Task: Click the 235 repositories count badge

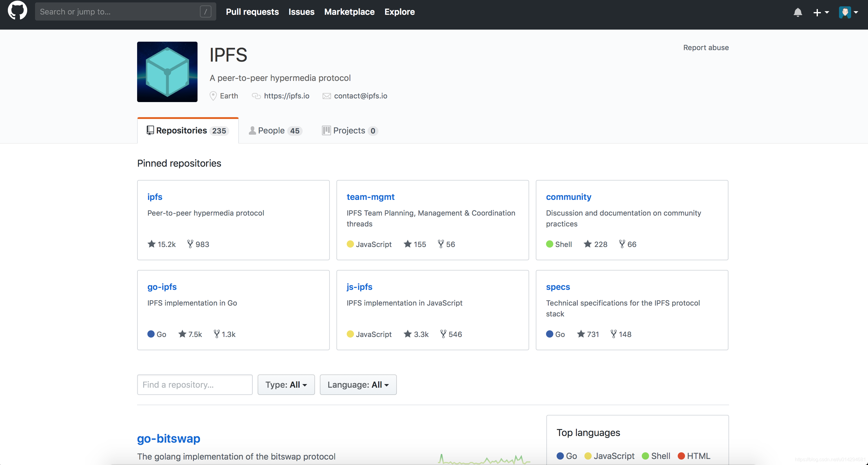Action: click(219, 131)
